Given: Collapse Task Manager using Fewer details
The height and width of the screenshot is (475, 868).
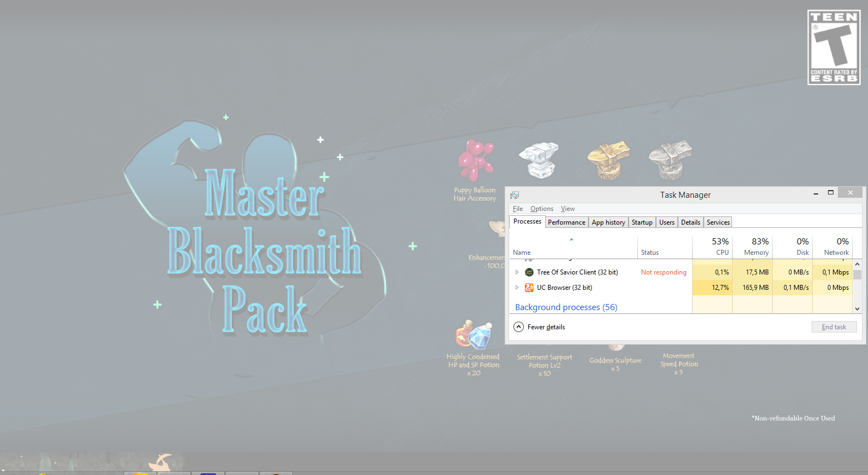Looking at the screenshot, I should (x=540, y=327).
